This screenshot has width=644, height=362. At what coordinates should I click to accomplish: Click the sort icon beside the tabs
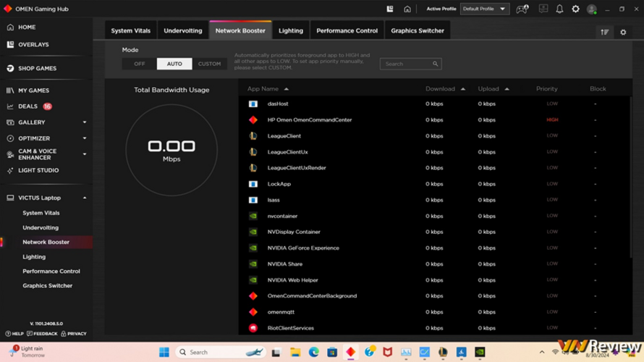[604, 32]
